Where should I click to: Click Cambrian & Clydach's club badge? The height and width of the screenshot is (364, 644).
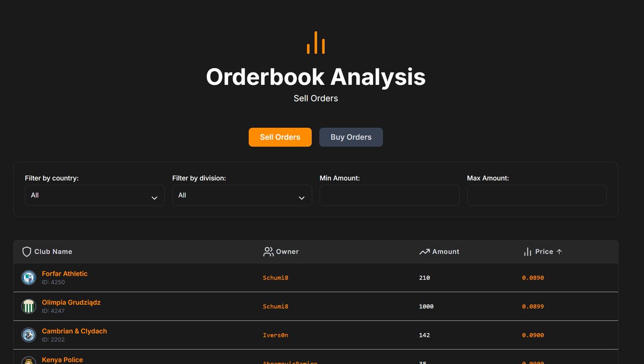28,335
